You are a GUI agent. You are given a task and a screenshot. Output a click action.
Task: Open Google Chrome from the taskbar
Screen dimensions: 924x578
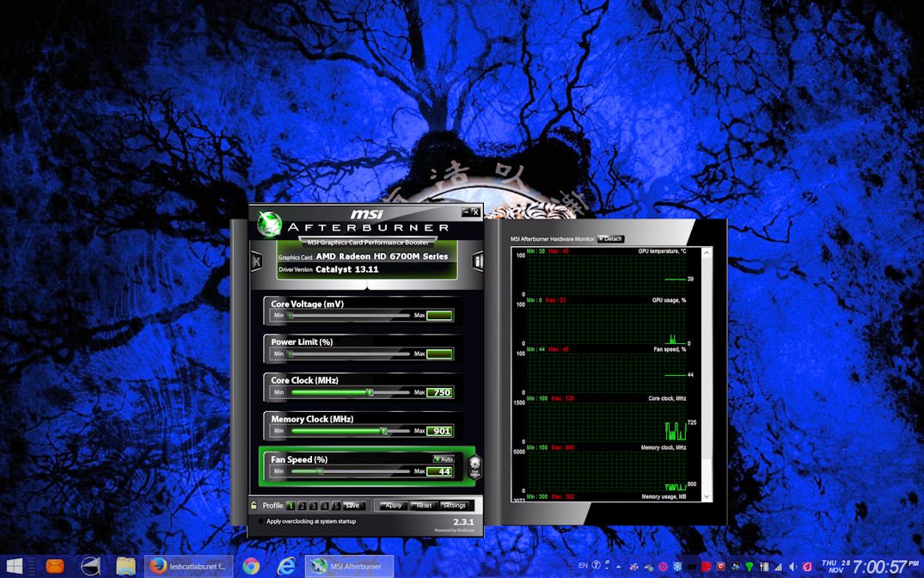[251, 566]
